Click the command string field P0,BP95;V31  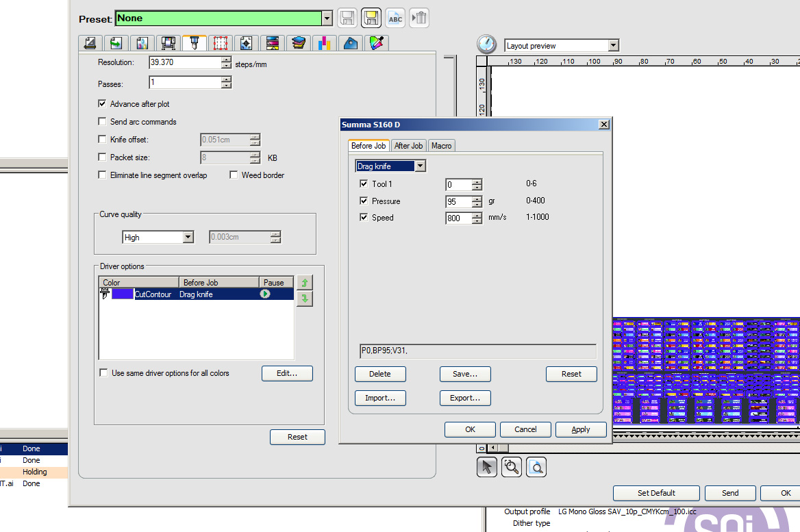[478, 351]
